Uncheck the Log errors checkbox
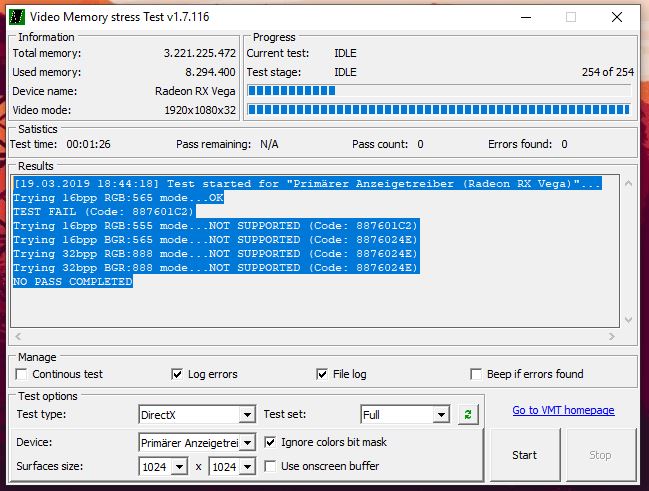649x491 pixels. [177, 374]
